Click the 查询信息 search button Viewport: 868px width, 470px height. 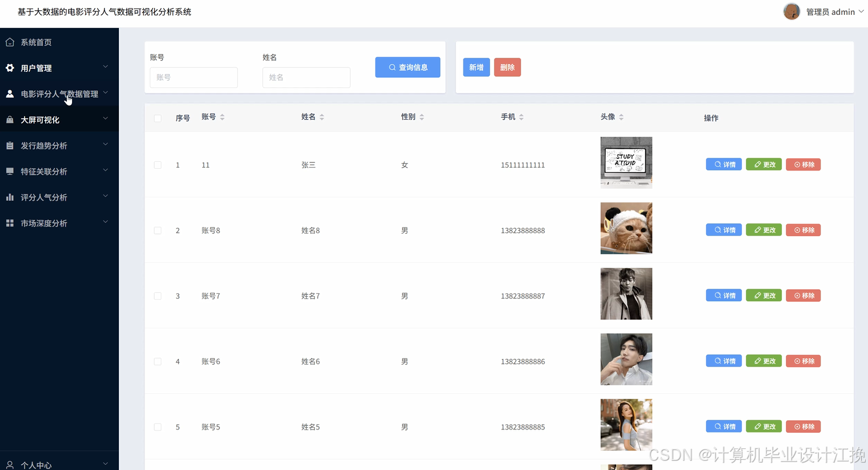(x=407, y=67)
